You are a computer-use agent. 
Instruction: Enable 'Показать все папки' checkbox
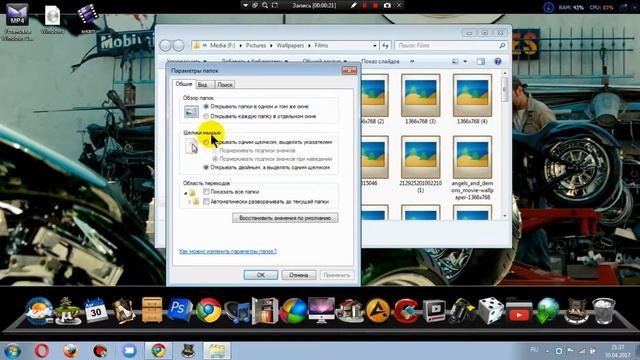pos(207,192)
